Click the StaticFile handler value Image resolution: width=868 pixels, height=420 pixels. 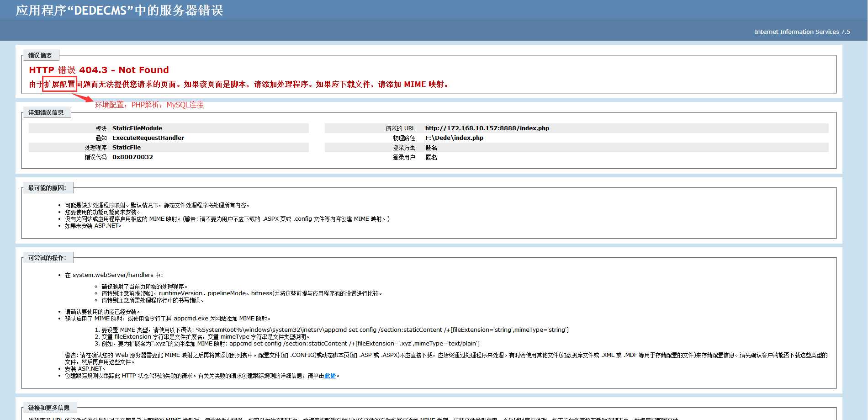pyautogui.click(x=127, y=148)
